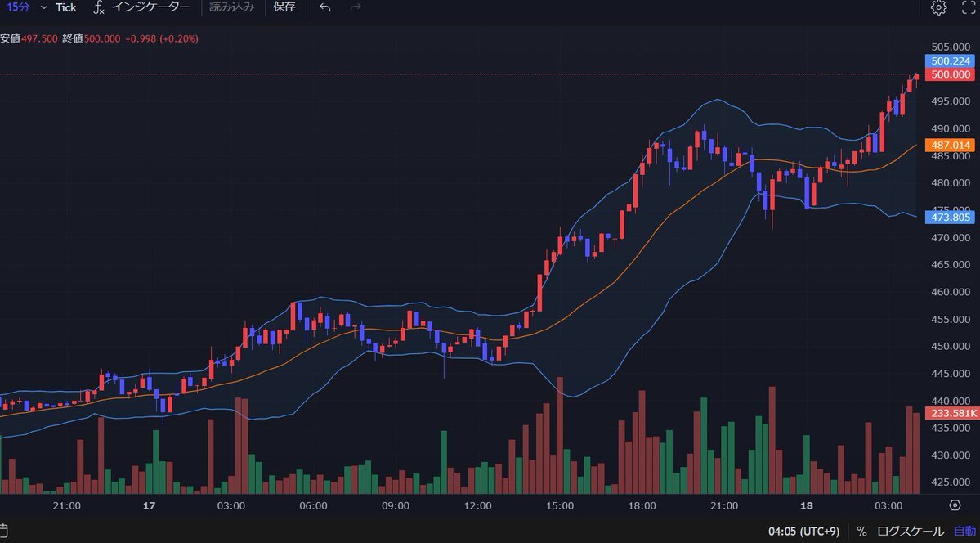
Task: Toggle 自動 auto scale
Action: [x=964, y=531]
